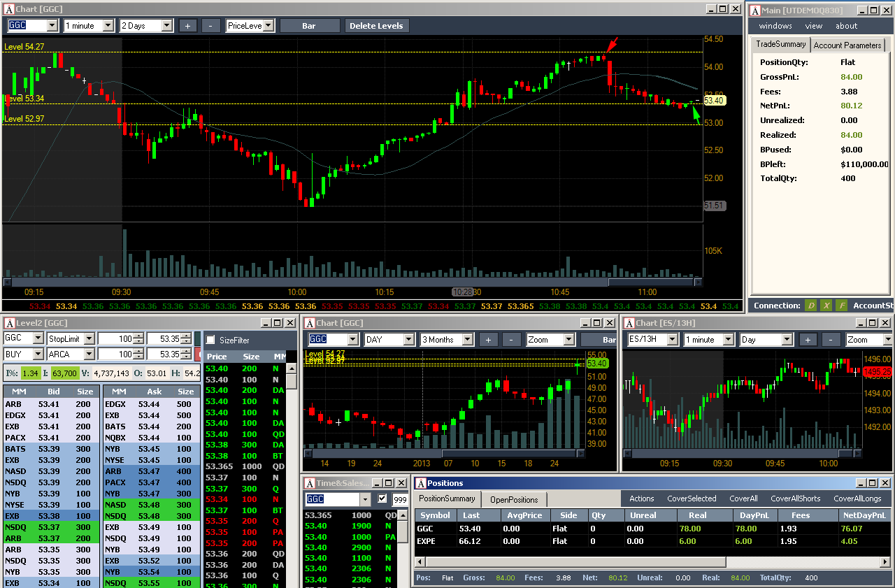Zoom in with plus button on main GGC chart
This screenshot has height=588, width=895.
tap(187, 26)
